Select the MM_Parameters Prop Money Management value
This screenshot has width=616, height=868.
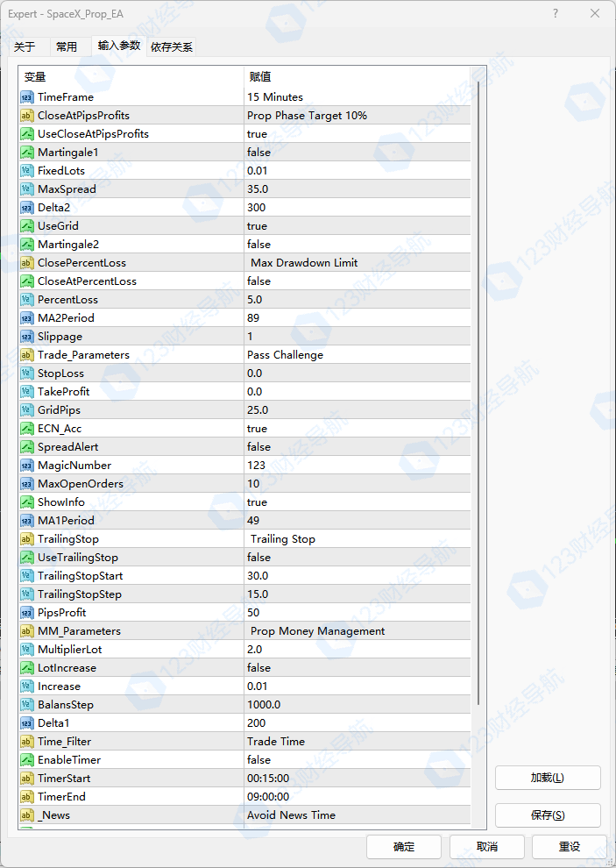coord(357,631)
